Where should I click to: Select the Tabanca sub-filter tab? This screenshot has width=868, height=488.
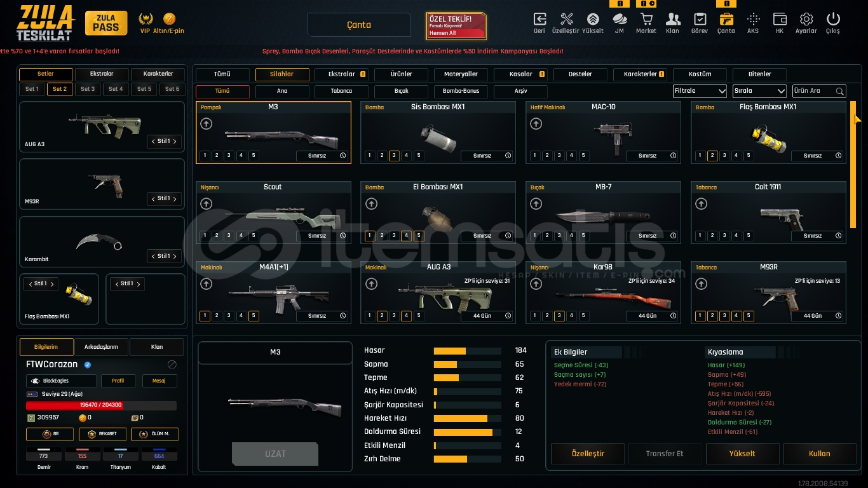tap(342, 91)
